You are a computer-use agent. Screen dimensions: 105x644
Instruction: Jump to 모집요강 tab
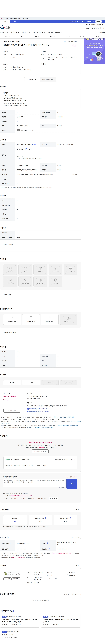pyautogui.click(x=7, y=37)
